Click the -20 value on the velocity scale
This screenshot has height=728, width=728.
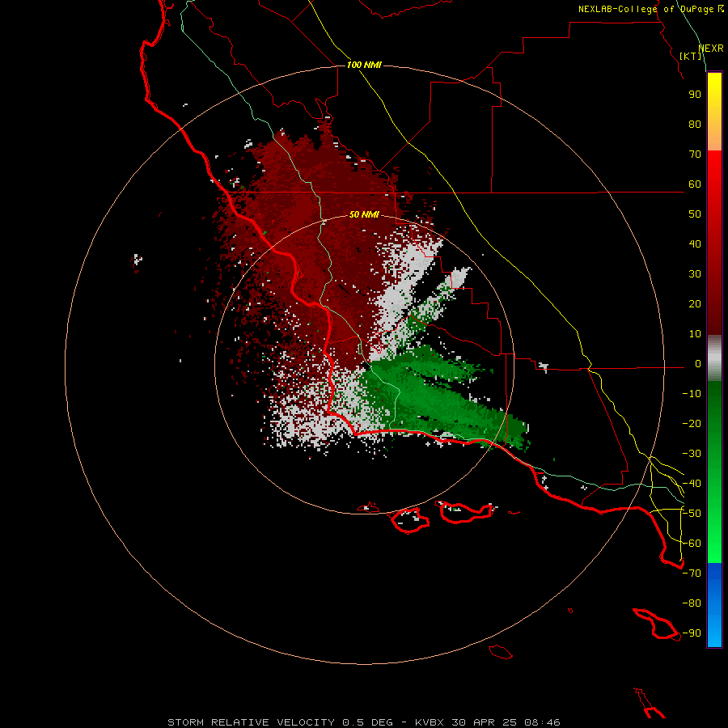[x=692, y=423]
